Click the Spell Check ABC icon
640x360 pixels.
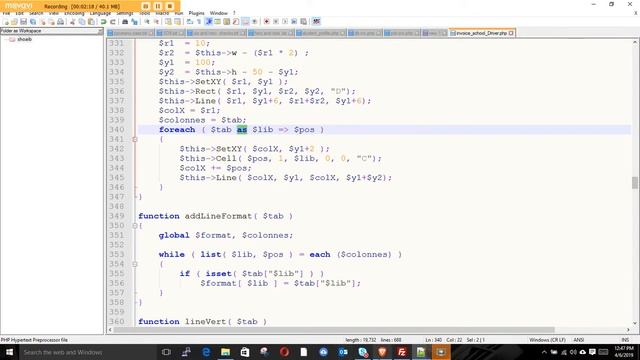coord(316,22)
